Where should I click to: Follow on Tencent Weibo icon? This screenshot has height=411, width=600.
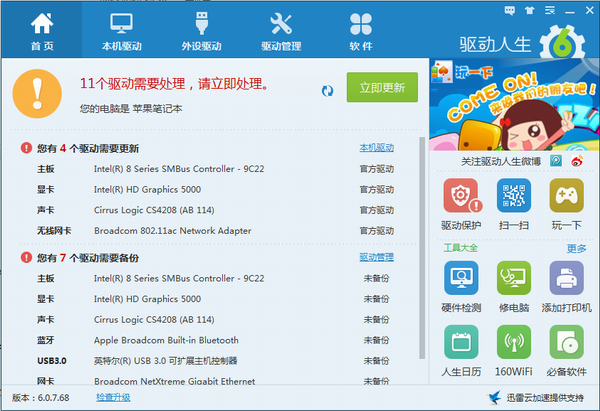click(556, 161)
